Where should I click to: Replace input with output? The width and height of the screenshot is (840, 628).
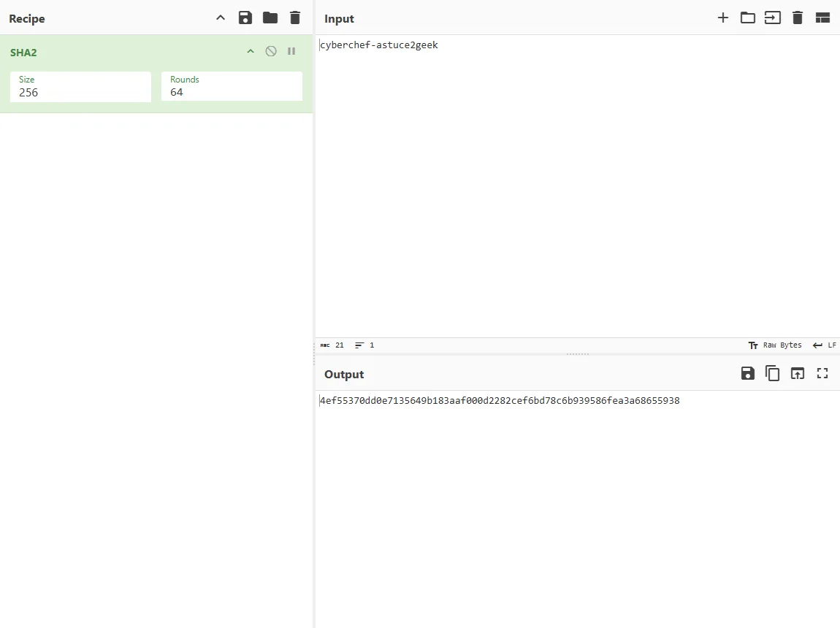[798, 373]
